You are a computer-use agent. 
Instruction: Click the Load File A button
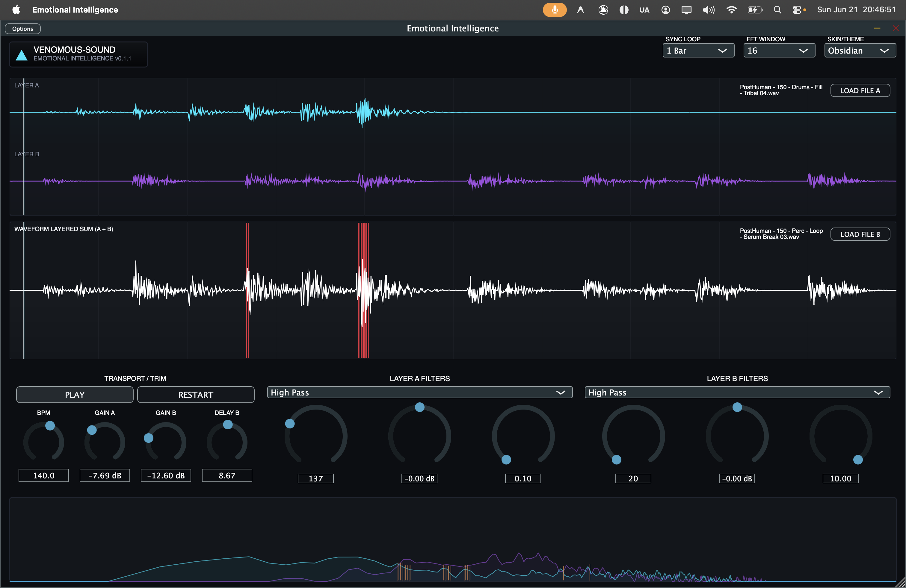(860, 90)
